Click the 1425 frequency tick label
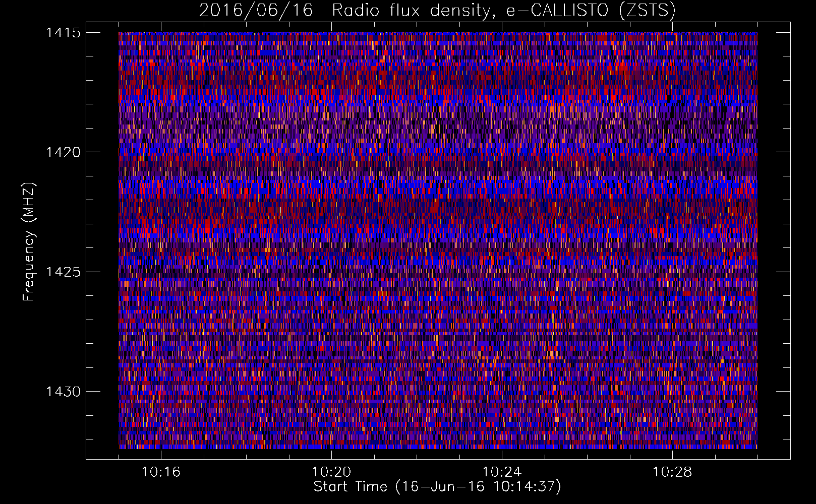Viewport: 816px width, 504px height. coord(63,272)
